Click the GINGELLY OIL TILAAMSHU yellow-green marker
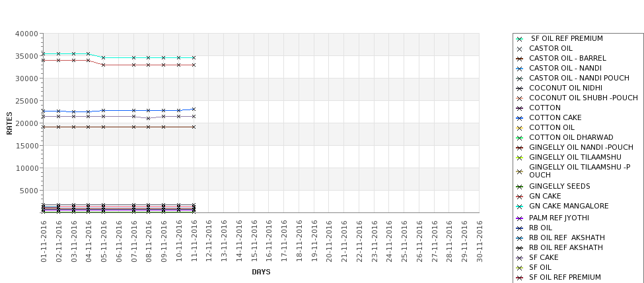 click(x=520, y=158)
